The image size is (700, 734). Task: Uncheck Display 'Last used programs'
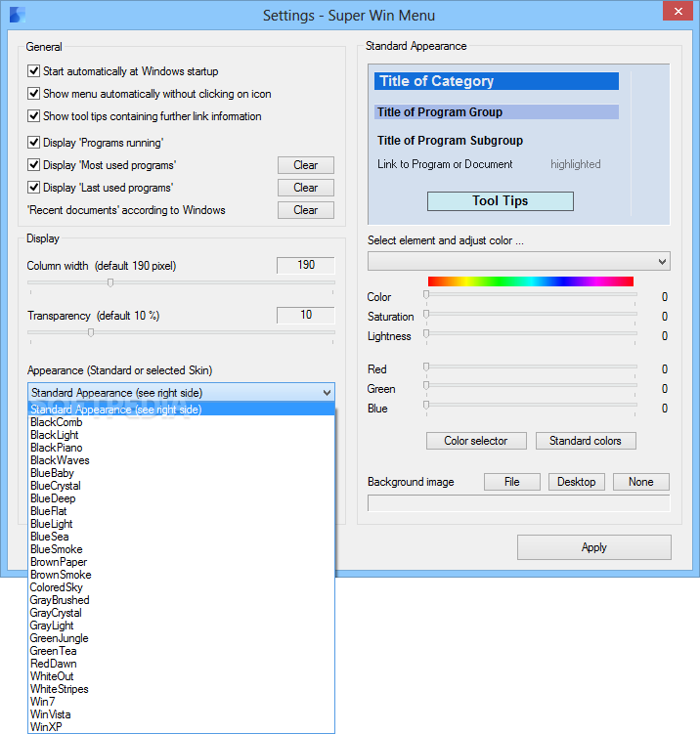33,188
